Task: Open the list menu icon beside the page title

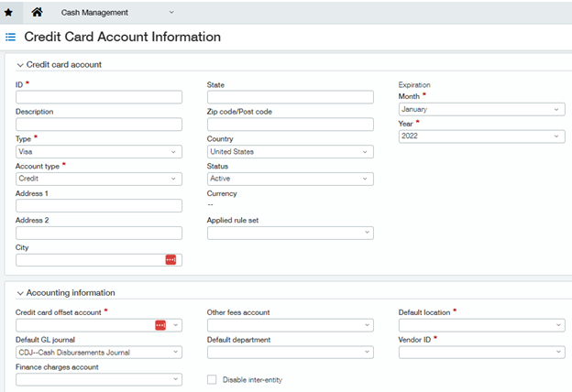Action: pyautogui.click(x=11, y=37)
